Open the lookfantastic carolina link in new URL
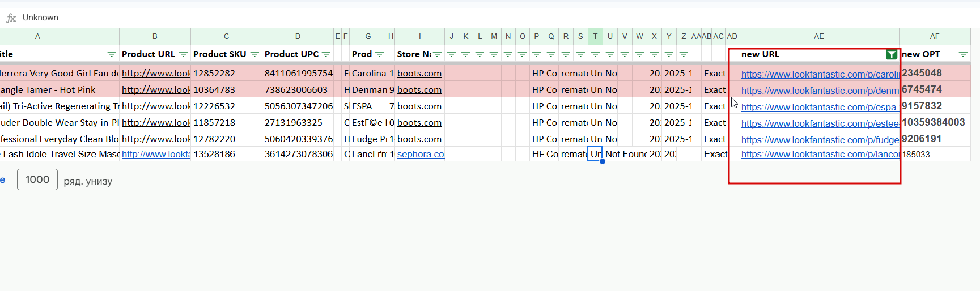 click(x=819, y=74)
